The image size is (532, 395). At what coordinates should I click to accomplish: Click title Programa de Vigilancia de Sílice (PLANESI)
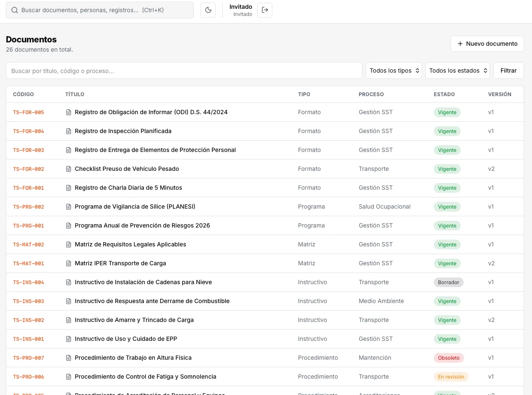tap(135, 207)
